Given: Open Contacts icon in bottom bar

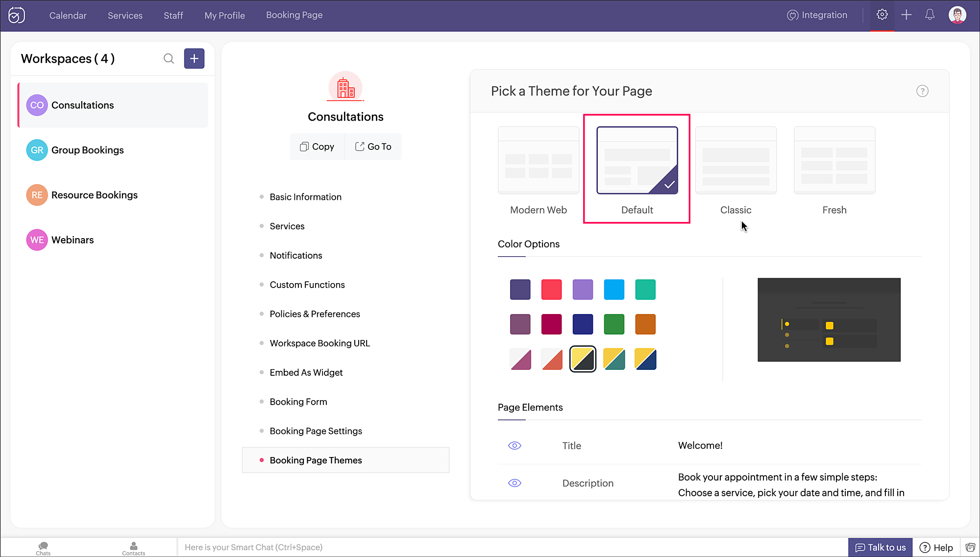Looking at the screenshot, I should pos(133,548).
